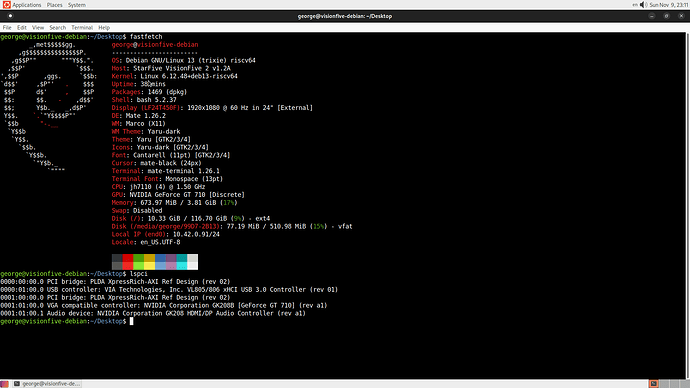The image size is (690, 388).
Task: Click the 'Disk (/media/george/9907-2B13)' vfat line
Action: point(232,227)
